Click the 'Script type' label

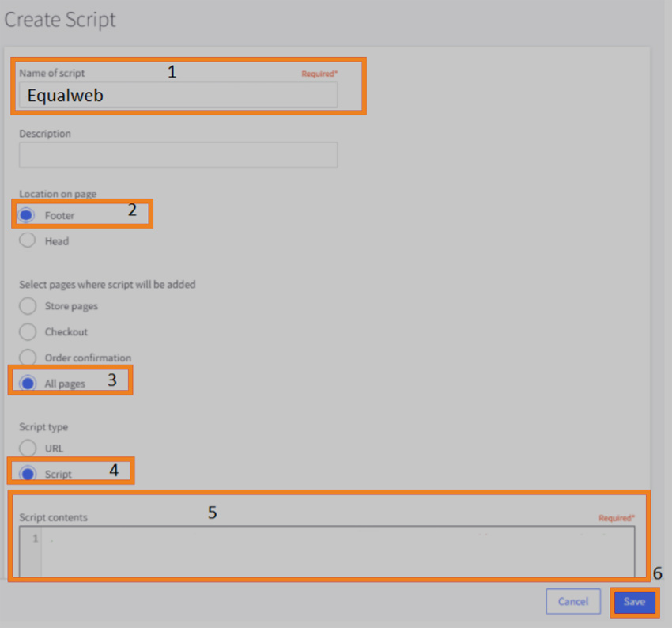[43, 427]
